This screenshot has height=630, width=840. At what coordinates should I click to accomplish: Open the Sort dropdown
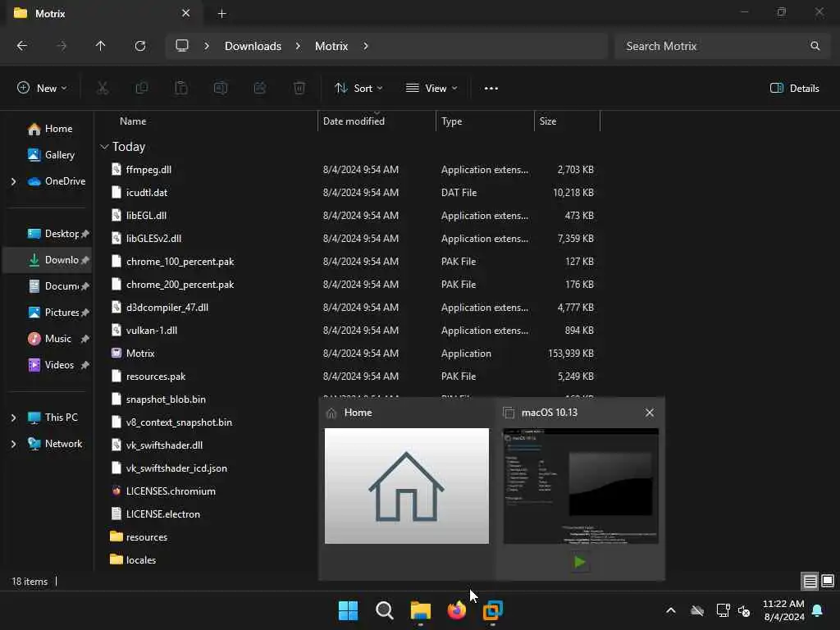coord(358,89)
